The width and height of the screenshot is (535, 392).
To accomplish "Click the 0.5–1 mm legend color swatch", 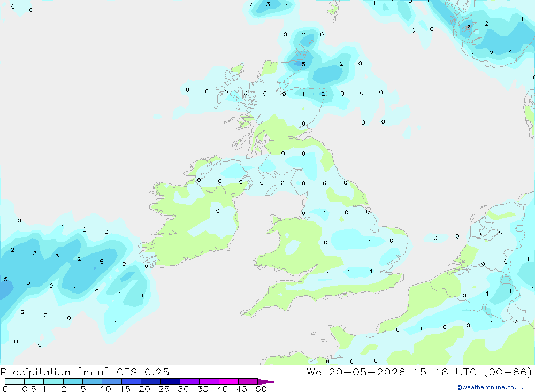I will coord(34,381).
